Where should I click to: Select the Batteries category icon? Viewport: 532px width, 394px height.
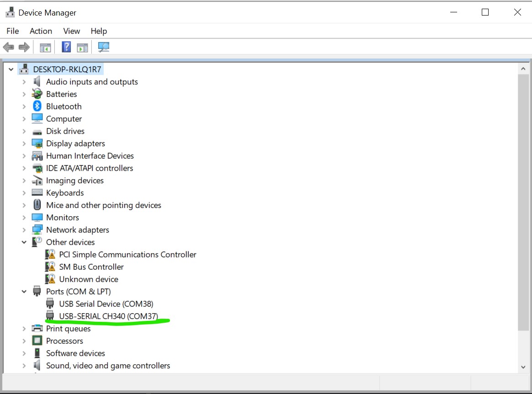tap(37, 94)
